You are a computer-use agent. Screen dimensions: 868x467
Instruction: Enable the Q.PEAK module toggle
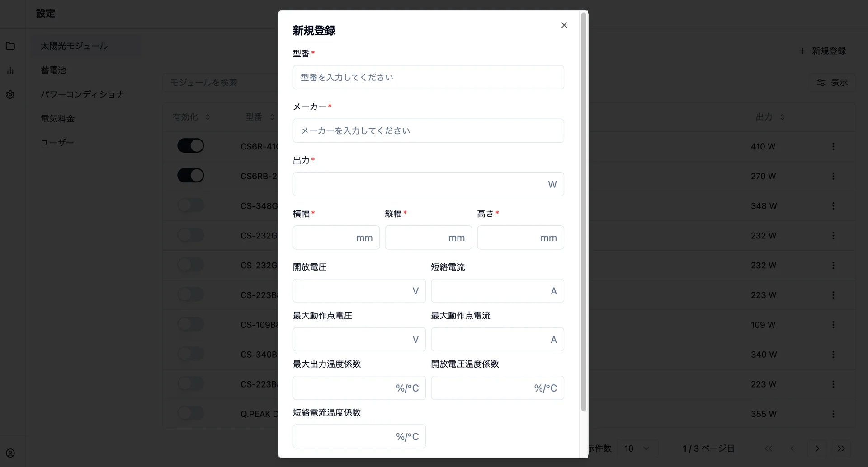tap(190, 413)
